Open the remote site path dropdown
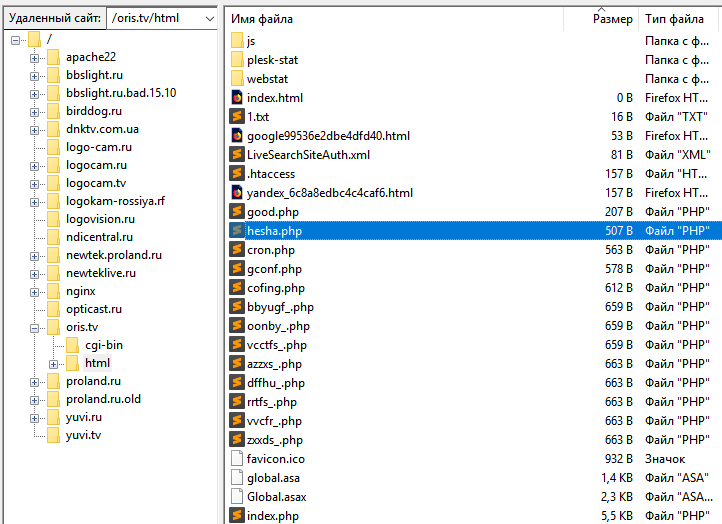The height and width of the screenshot is (524, 722). point(208,18)
